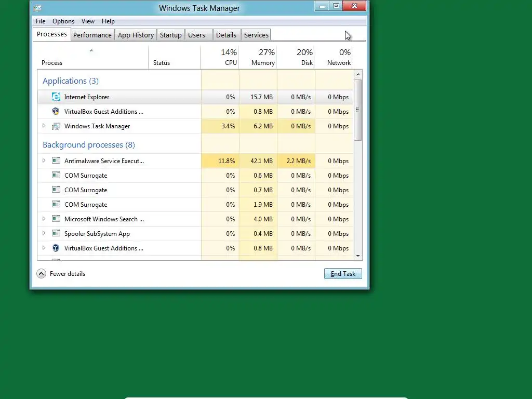This screenshot has height=399, width=532.
Task: Sort by the CPU column header
Action: coord(220,57)
